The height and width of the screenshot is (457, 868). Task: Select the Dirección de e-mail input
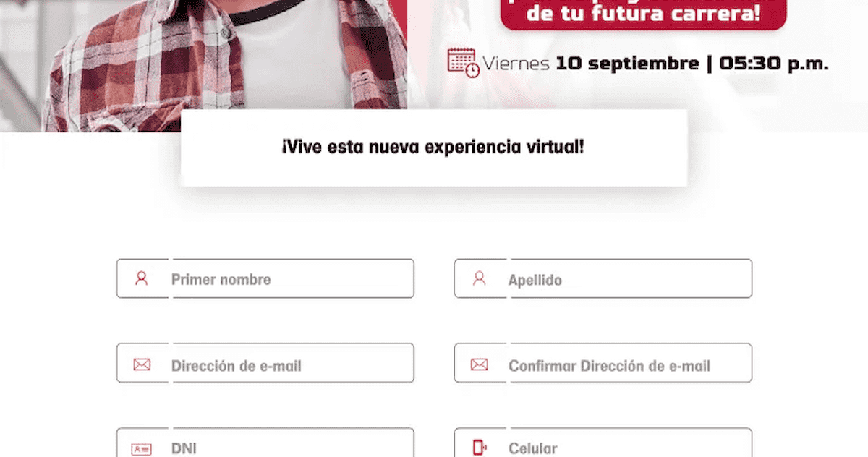coord(265,363)
